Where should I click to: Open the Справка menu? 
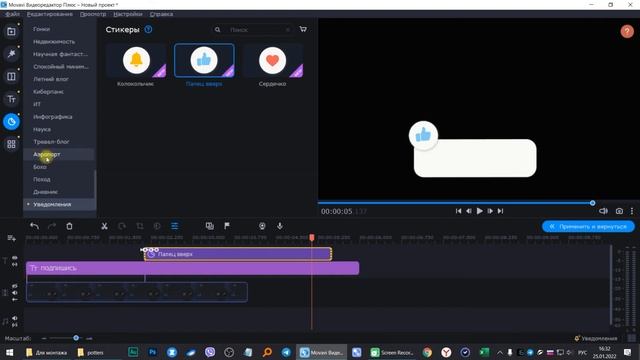[161, 14]
